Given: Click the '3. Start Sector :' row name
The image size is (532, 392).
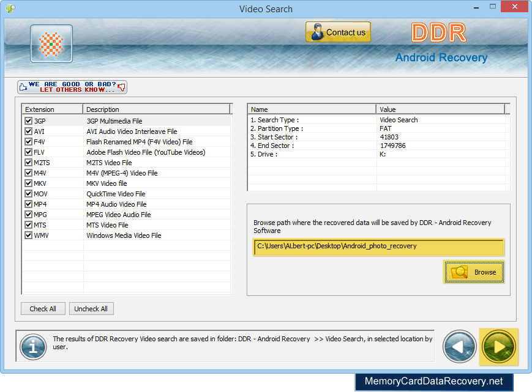Looking at the screenshot, I should click(274, 137).
